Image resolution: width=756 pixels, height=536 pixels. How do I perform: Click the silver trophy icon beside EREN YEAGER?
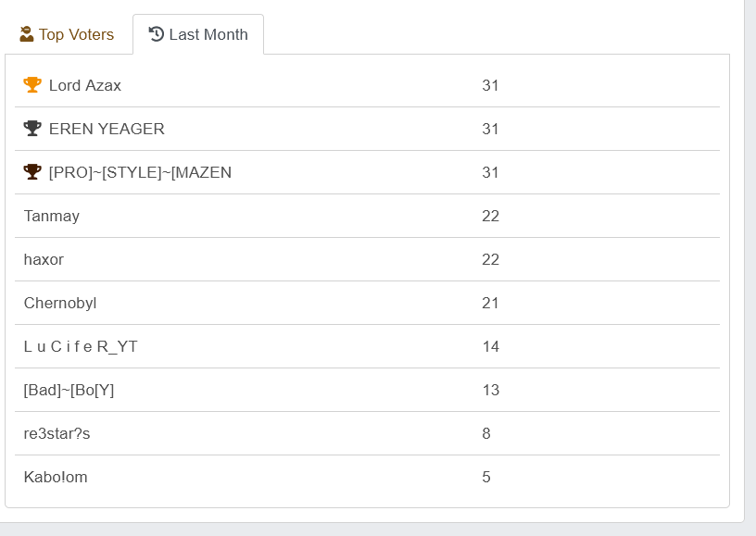coord(32,129)
